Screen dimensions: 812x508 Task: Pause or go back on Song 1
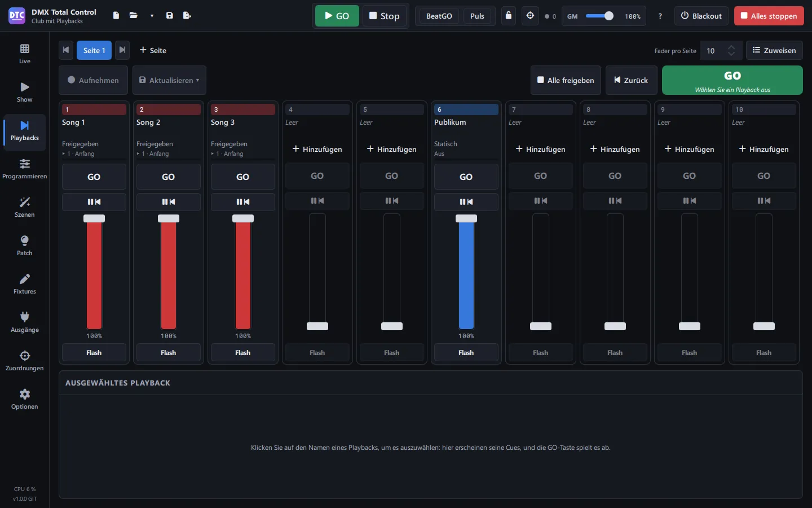pyautogui.click(x=94, y=202)
